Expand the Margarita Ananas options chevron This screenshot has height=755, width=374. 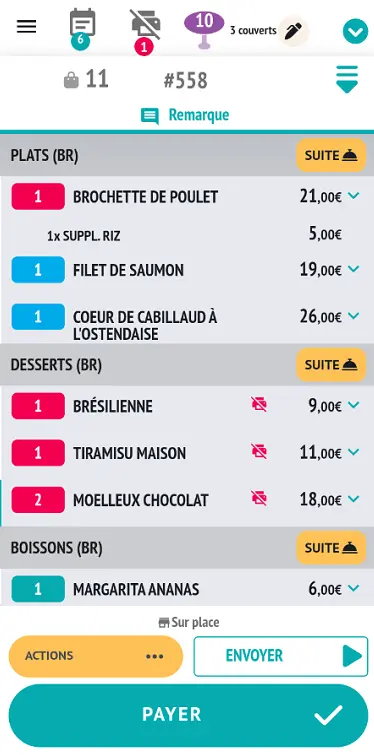[354, 588]
